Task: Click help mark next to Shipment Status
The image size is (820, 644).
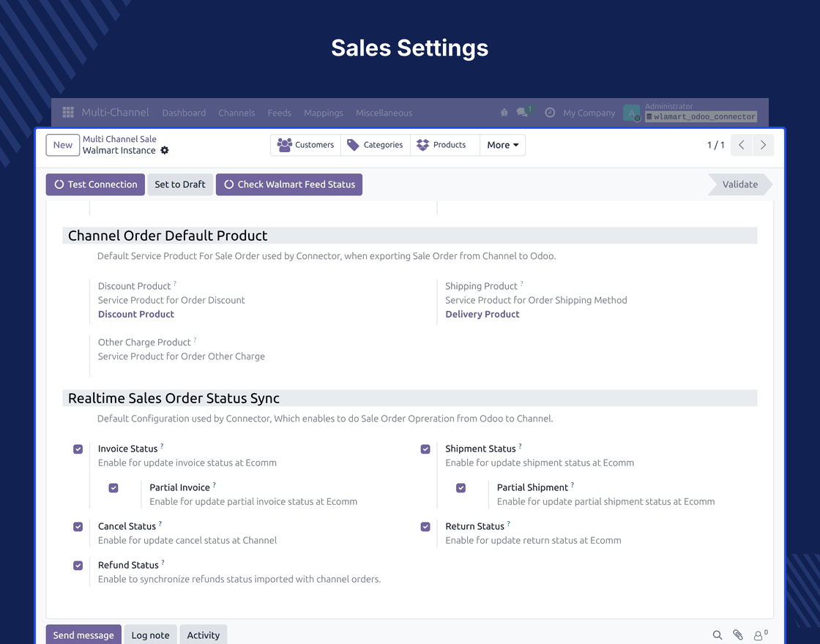Action: [x=520, y=446]
